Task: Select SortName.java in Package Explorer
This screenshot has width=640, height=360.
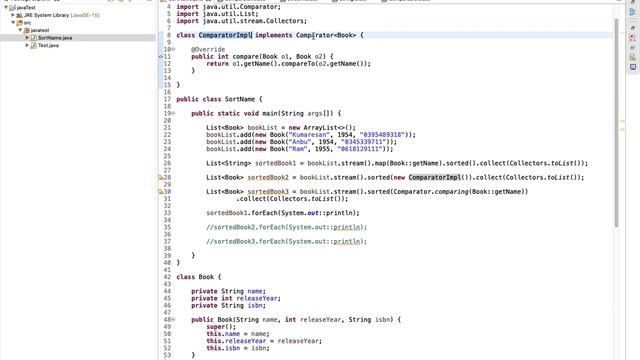Action: (55, 38)
